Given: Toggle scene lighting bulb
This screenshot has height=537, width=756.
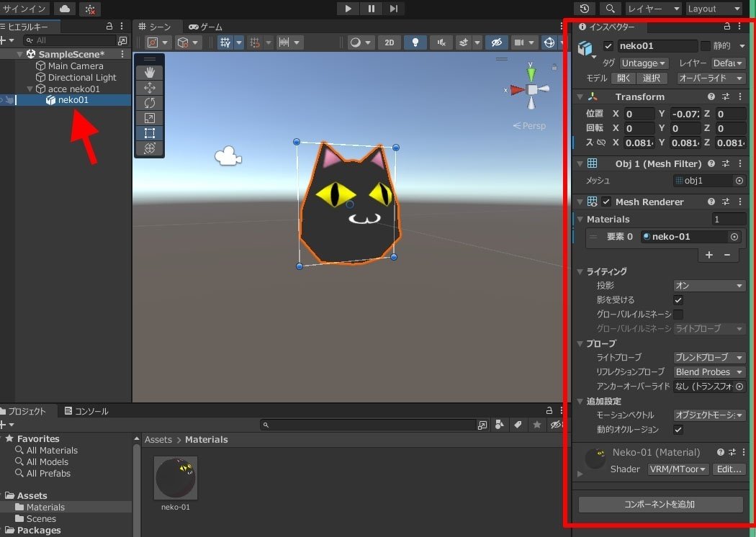Looking at the screenshot, I should tap(415, 42).
